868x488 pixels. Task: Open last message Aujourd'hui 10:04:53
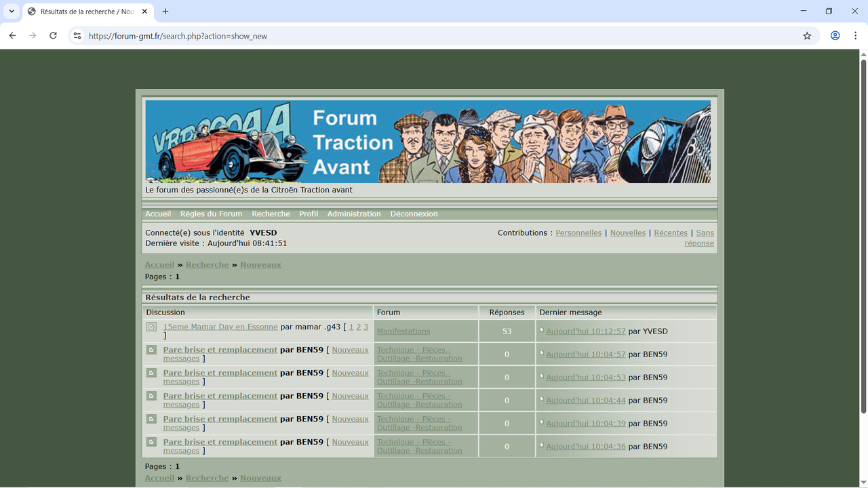(x=586, y=378)
